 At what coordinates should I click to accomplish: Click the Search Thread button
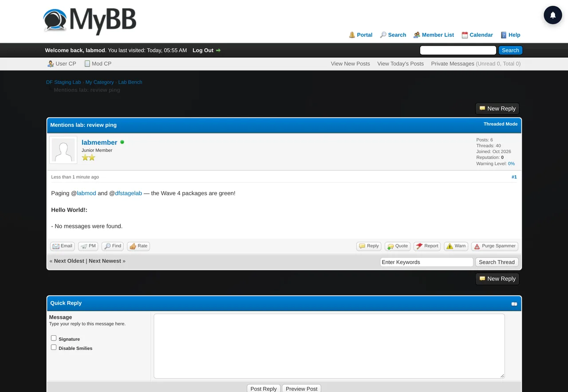click(497, 262)
